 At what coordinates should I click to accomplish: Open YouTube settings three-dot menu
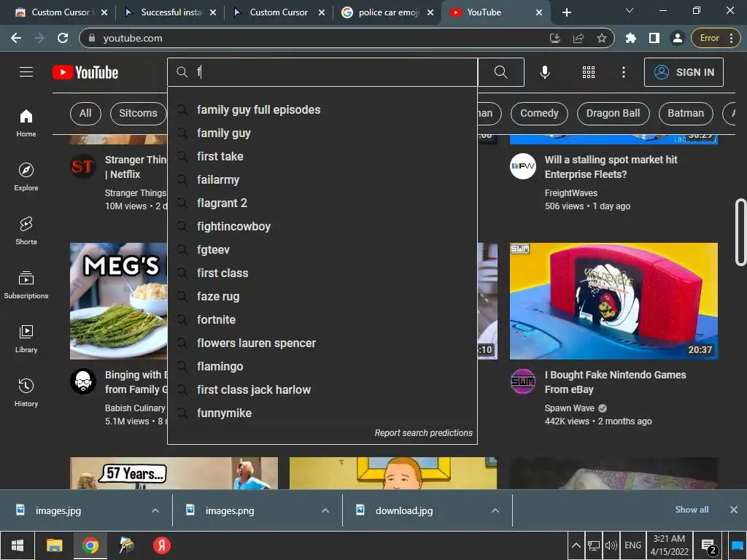(x=623, y=72)
